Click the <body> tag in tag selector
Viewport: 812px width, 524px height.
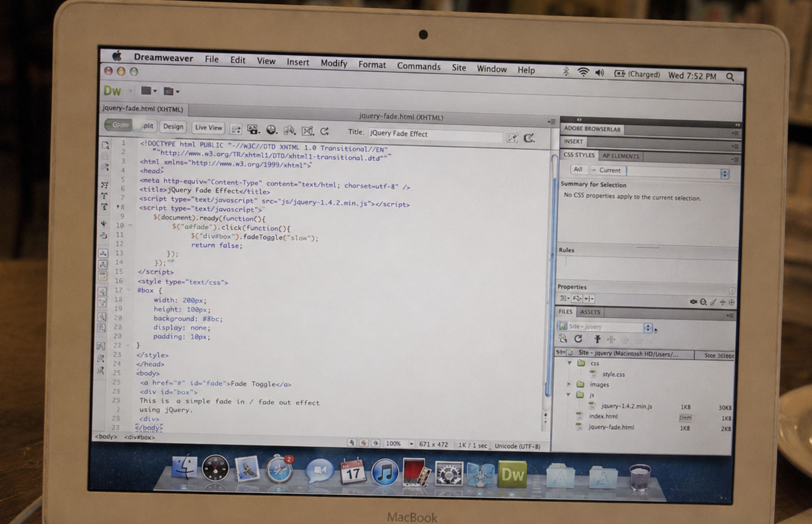106,436
